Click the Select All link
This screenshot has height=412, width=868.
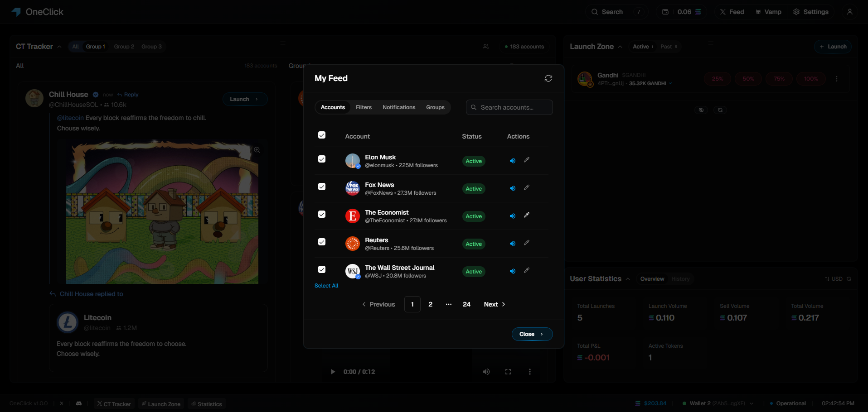(326, 286)
